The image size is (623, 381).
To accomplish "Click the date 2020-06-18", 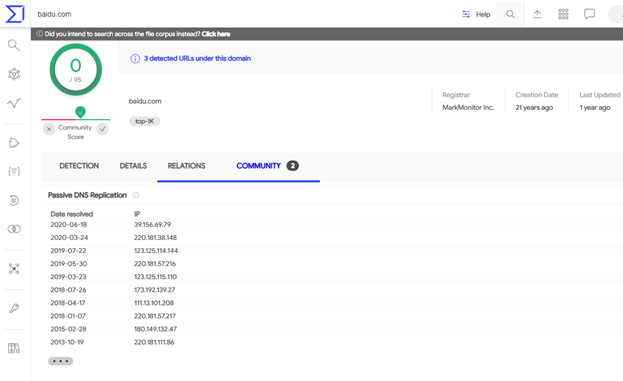I will (x=69, y=224).
